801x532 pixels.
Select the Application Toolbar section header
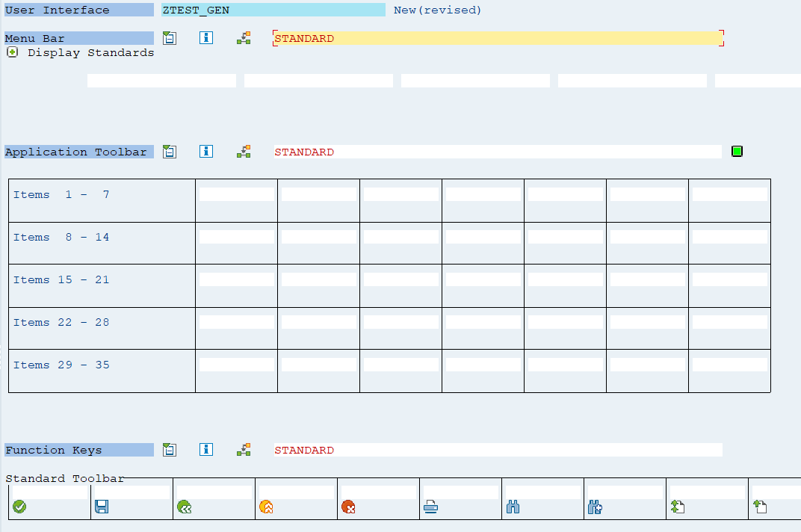[78, 151]
